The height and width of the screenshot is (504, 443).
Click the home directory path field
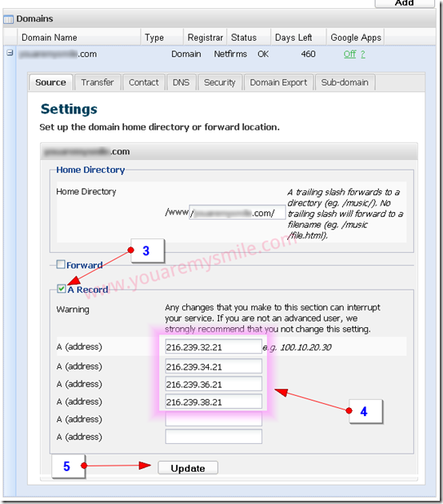pyautogui.click(x=237, y=213)
